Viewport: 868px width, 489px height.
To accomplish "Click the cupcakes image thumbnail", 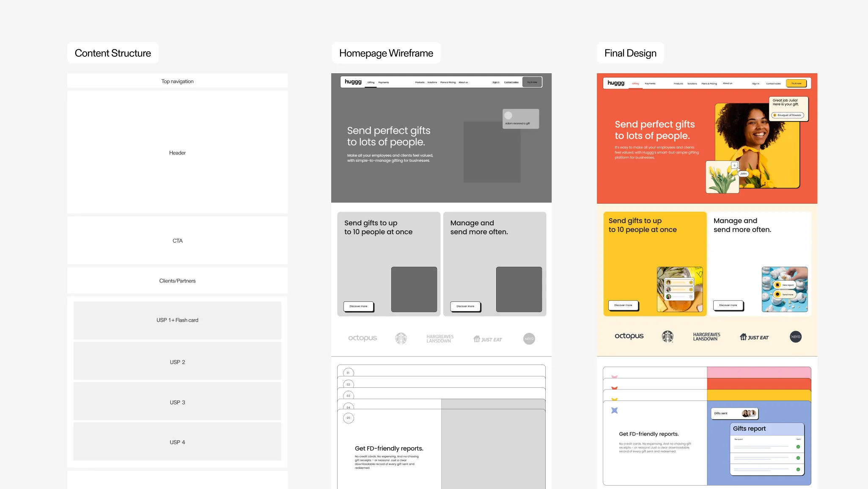I will pyautogui.click(x=785, y=290).
